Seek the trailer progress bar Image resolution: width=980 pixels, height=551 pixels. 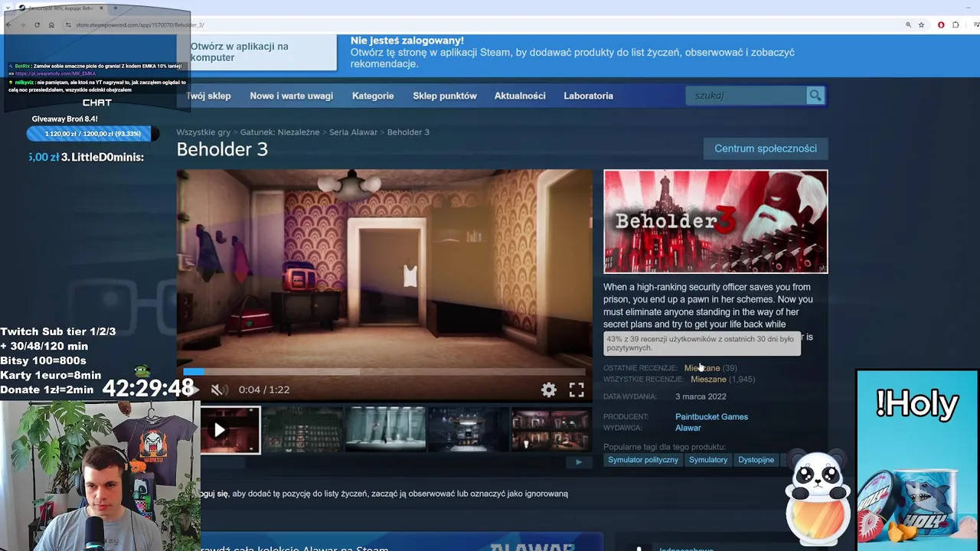click(x=384, y=372)
